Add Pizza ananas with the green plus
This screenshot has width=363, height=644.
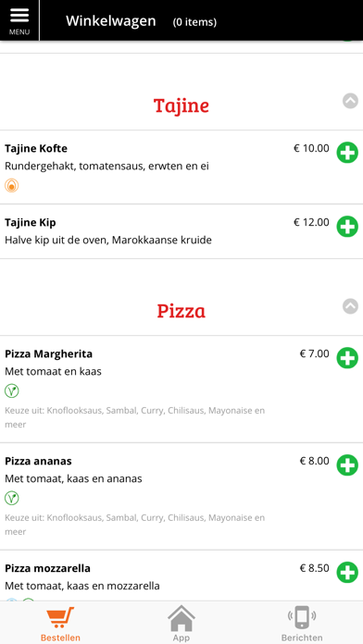pos(347,464)
